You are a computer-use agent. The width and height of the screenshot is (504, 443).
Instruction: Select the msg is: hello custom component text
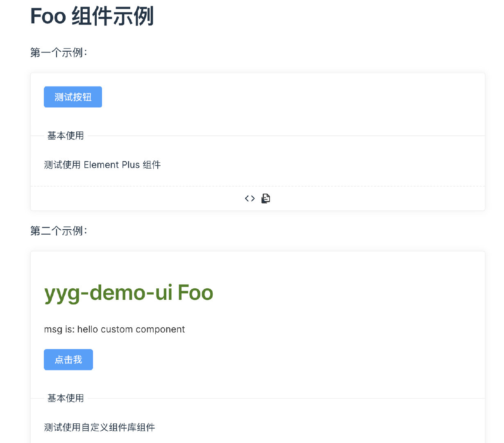pos(114,329)
